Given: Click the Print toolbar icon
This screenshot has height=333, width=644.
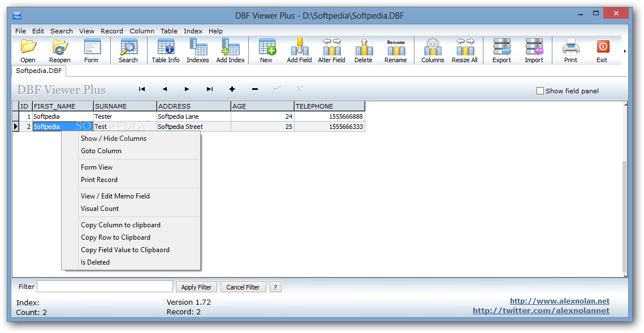Looking at the screenshot, I should coord(570,50).
